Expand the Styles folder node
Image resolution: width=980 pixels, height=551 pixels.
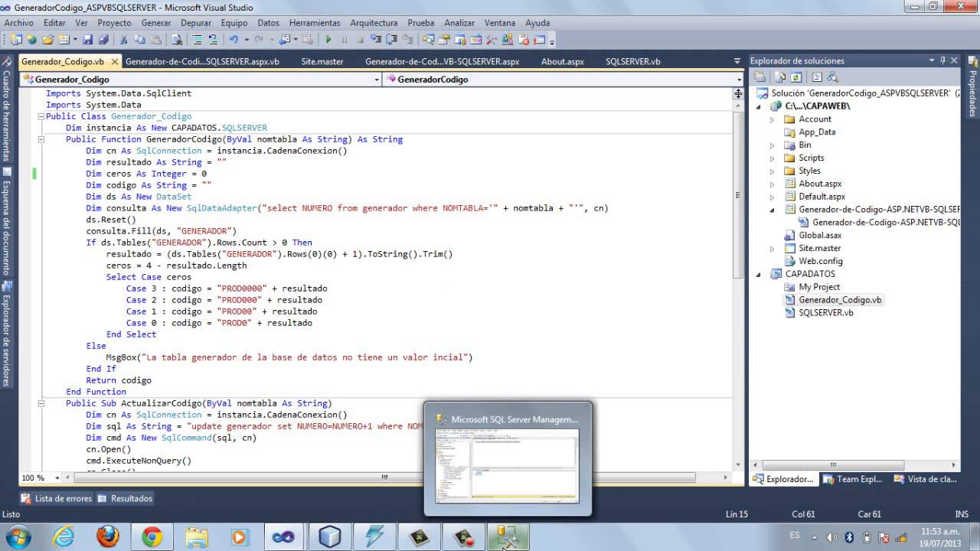pos(772,171)
